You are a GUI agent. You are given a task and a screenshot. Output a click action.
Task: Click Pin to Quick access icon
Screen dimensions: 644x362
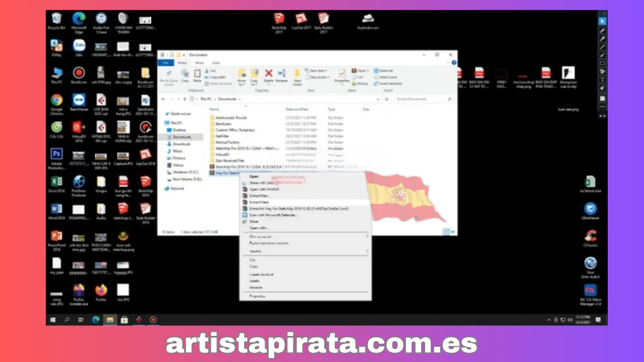(169, 77)
